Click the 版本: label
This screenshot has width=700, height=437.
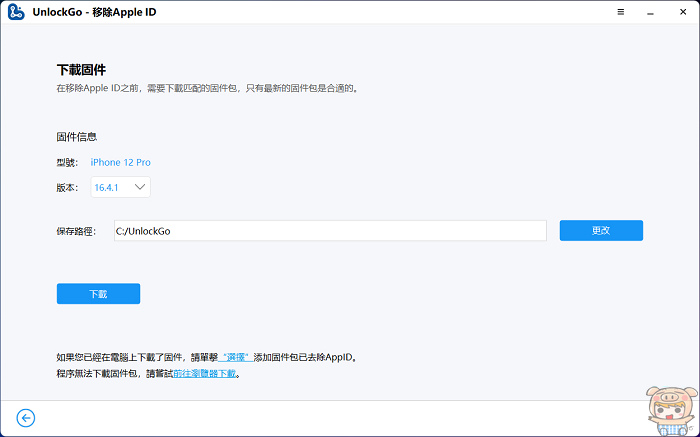(x=67, y=188)
